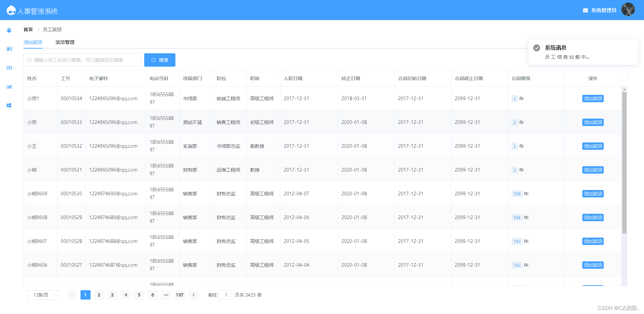The width and height of the screenshot is (644, 314).
Task: Open the statistics chart sidebar icon
Action: 9,86
